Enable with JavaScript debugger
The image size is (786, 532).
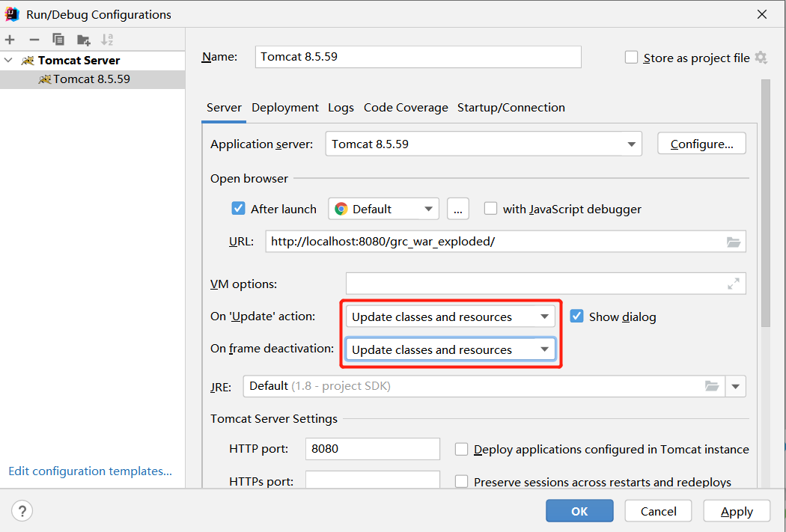(x=490, y=209)
